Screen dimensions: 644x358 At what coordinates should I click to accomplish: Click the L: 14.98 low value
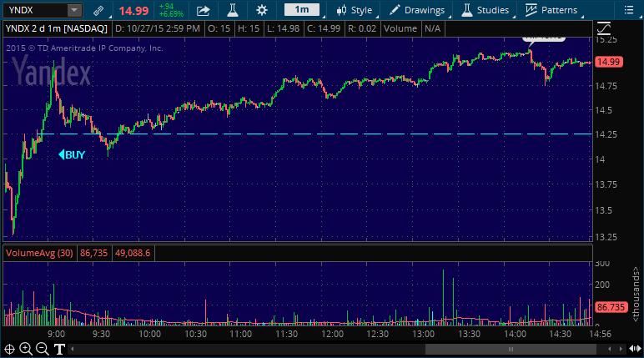coord(283,28)
